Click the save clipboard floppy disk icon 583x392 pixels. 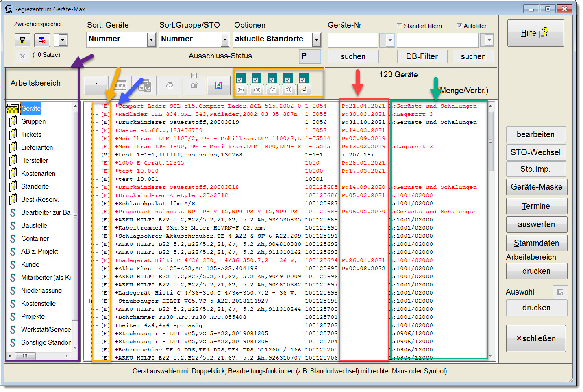(22, 40)
